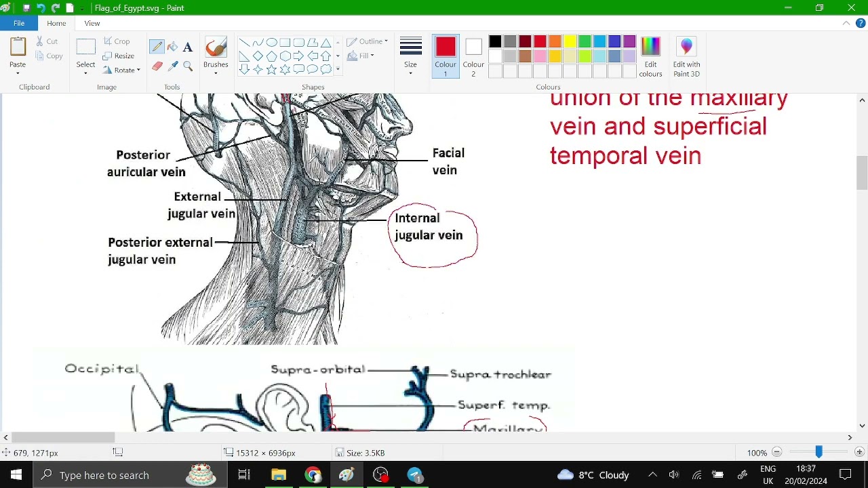Choose the Oval shape

(271, 42)
